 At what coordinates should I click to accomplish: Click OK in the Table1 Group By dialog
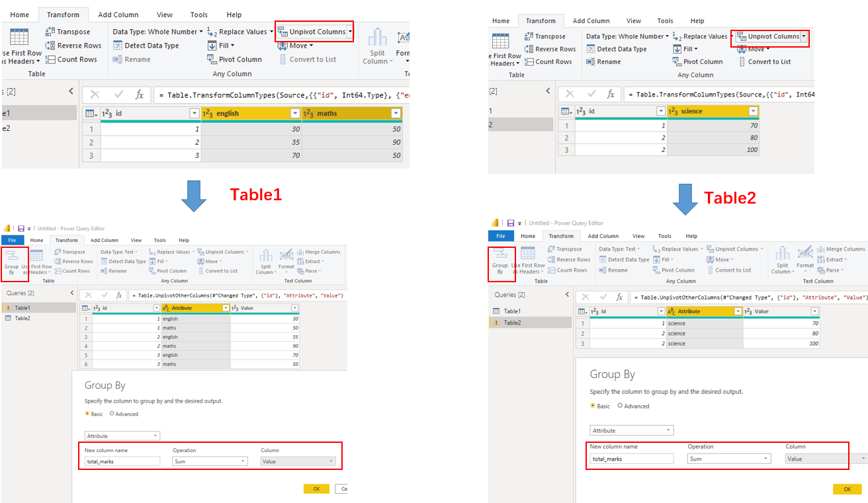[x=316, y=489]
